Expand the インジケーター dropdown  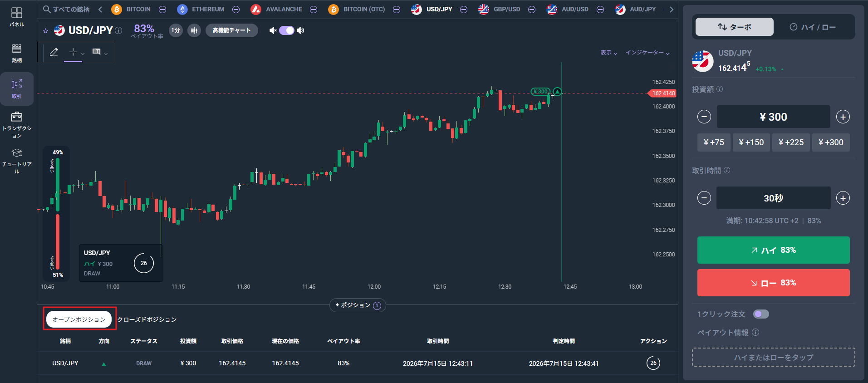(647, 53)
